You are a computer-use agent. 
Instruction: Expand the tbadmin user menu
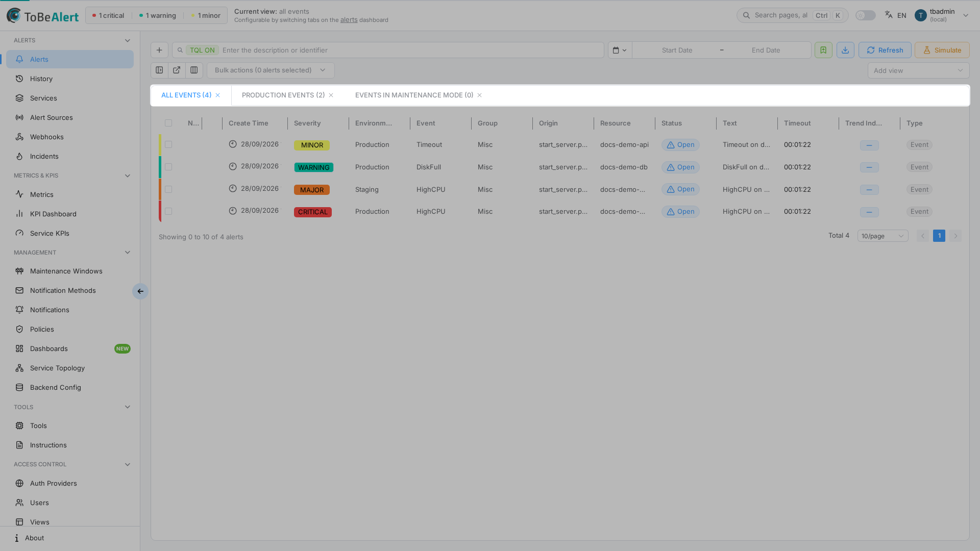(966, 15)
